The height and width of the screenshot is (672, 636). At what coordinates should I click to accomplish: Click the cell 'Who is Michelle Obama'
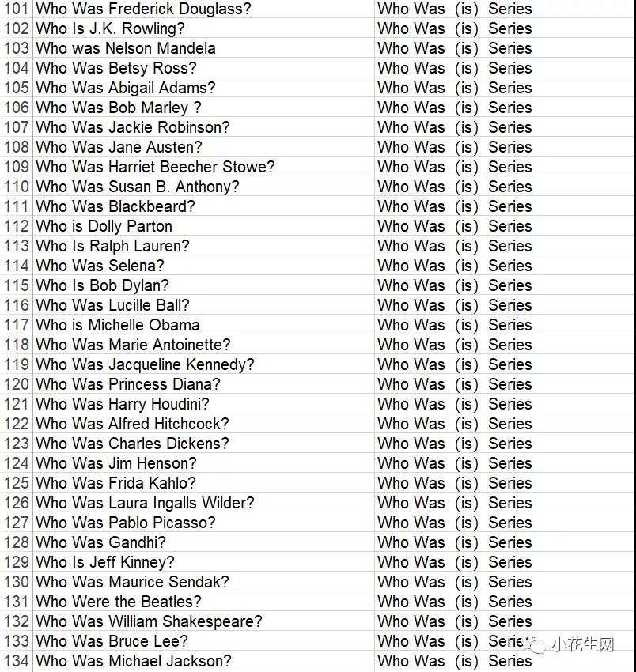coord(203,324)
